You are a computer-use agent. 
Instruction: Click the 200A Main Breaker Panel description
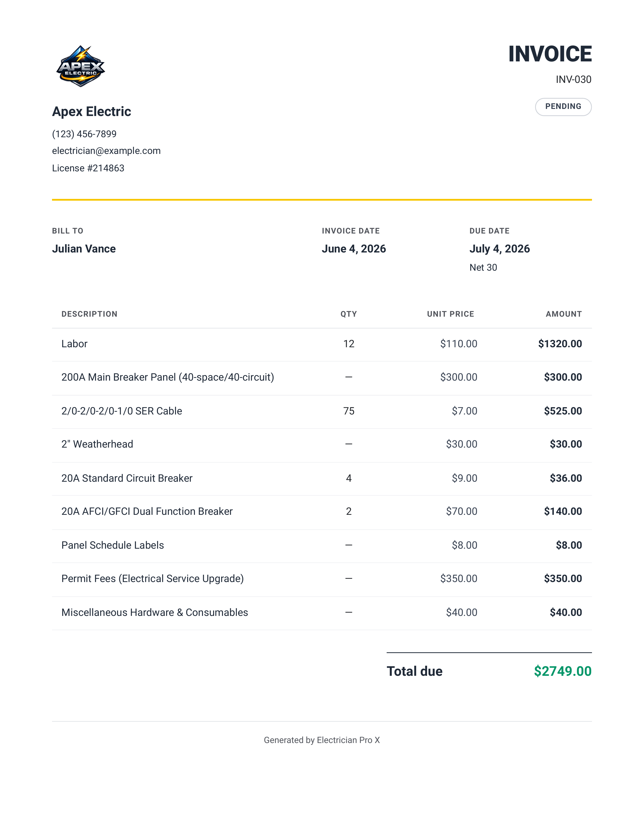click(168, 377)
